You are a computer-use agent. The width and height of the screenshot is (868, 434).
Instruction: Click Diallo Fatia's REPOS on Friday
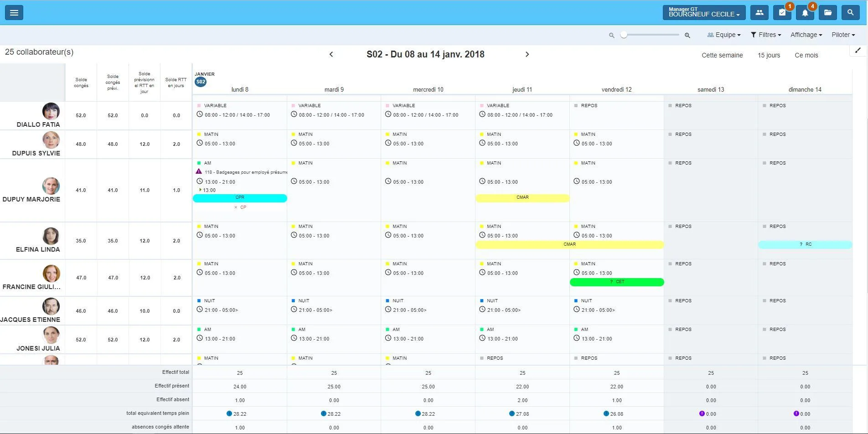click(586, 106)
